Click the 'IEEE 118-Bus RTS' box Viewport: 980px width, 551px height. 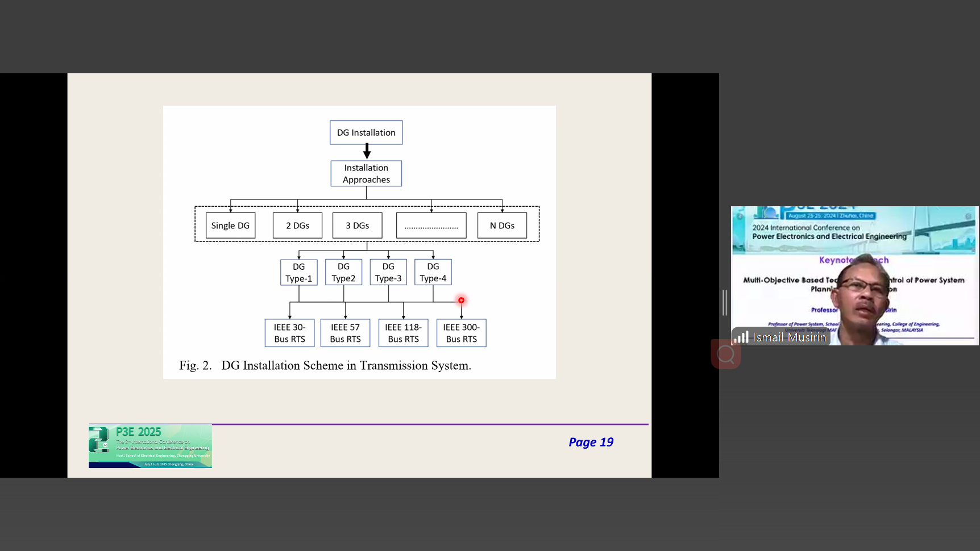coord(403,333)
